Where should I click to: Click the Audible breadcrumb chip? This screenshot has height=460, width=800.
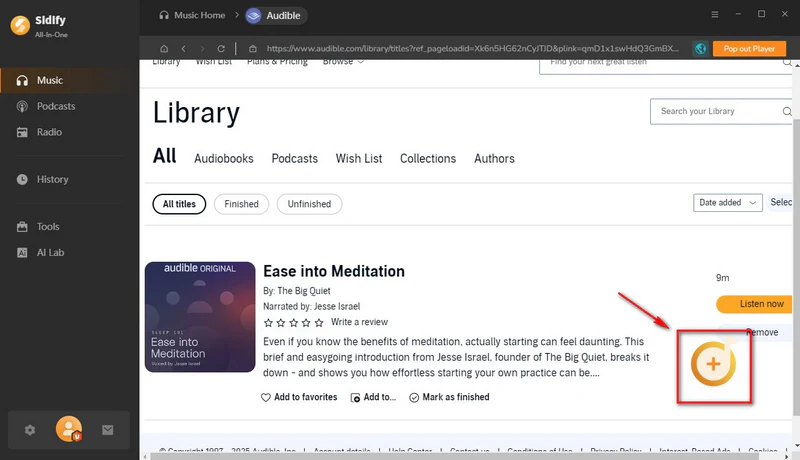pos(276,16)
